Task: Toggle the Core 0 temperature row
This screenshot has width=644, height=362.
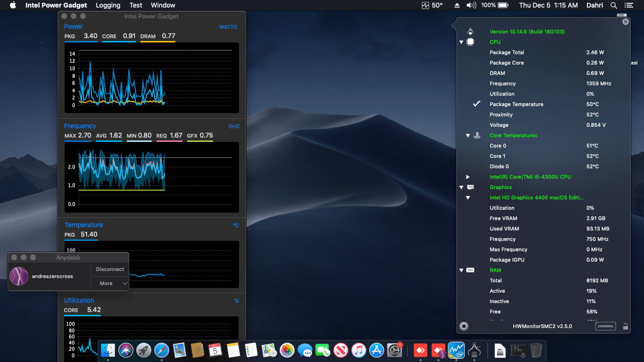Action: [x=498, y=146]
